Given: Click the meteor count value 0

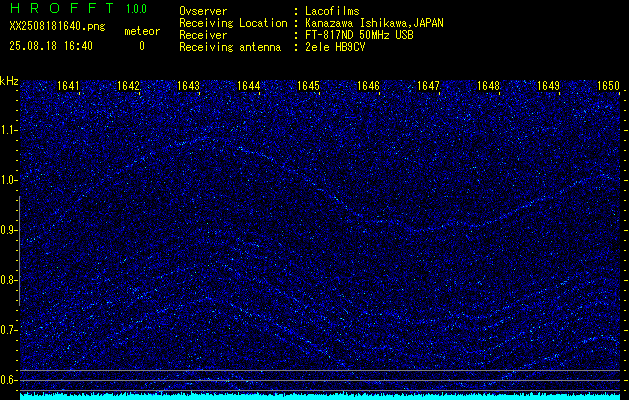Looking at the screenshot, I should pyautogui.click(x=142, y=46).
